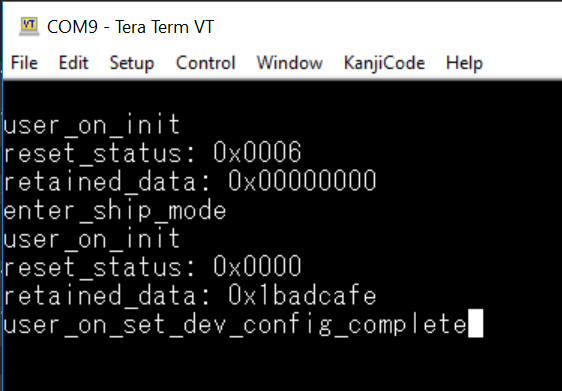Open the KanjiCode menu
Image resolution: width=562 pixels, height=391 pixels.
click(x=384, y=63)
